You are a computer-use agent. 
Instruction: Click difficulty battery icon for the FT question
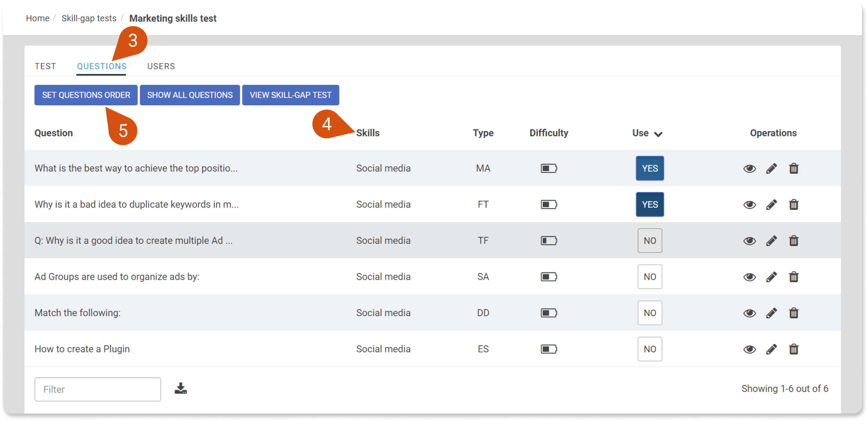(x=549, y=205)
